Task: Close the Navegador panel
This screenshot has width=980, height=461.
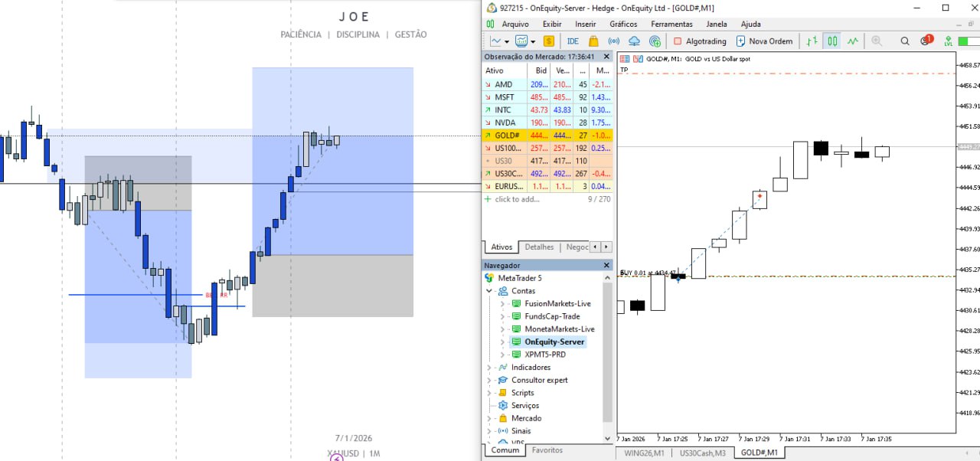Action: [x=608, y=265]
